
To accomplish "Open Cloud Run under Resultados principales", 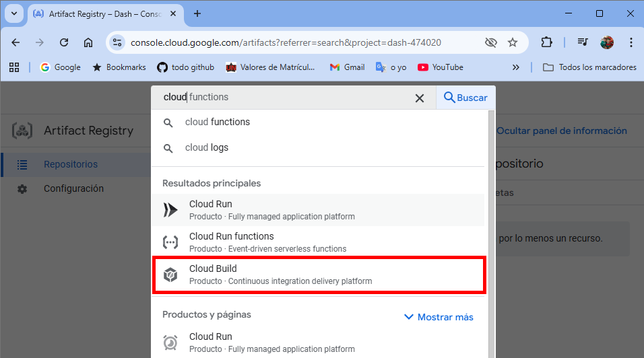I will 318,210.
